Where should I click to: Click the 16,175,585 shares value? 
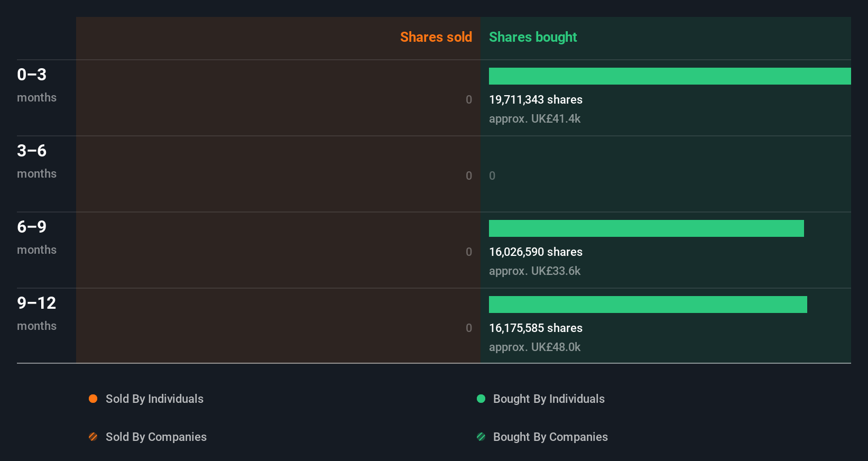[535, 328]
